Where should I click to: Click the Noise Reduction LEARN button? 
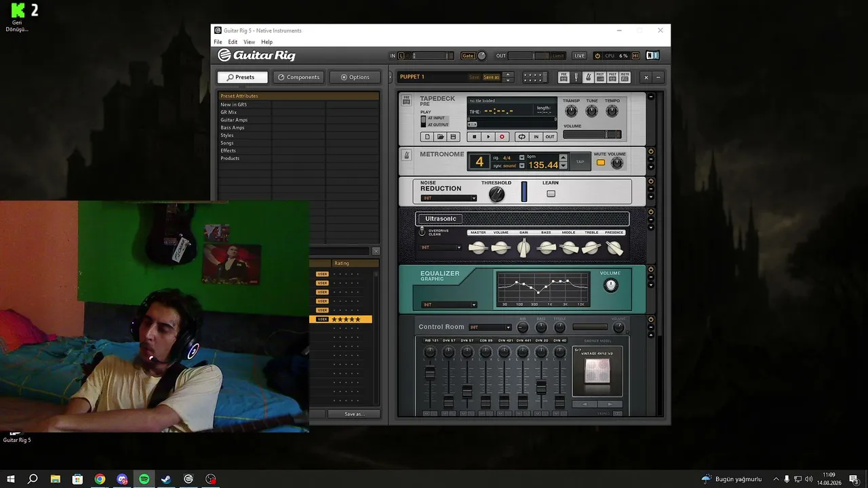pyautogui.click(x=551, y=193)
